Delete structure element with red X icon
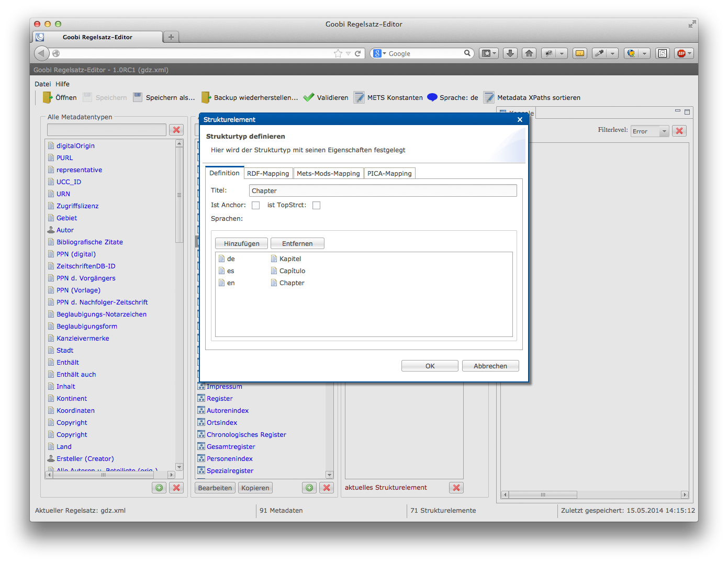 click(327, 488)
